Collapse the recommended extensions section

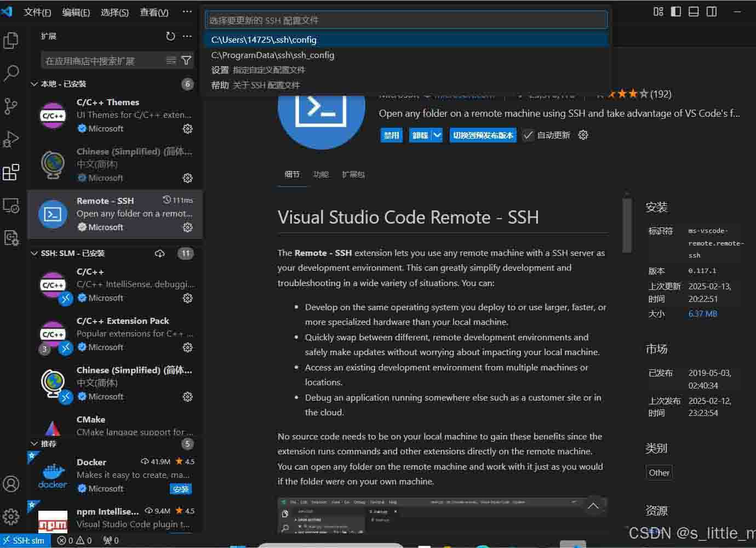(35, 443)
